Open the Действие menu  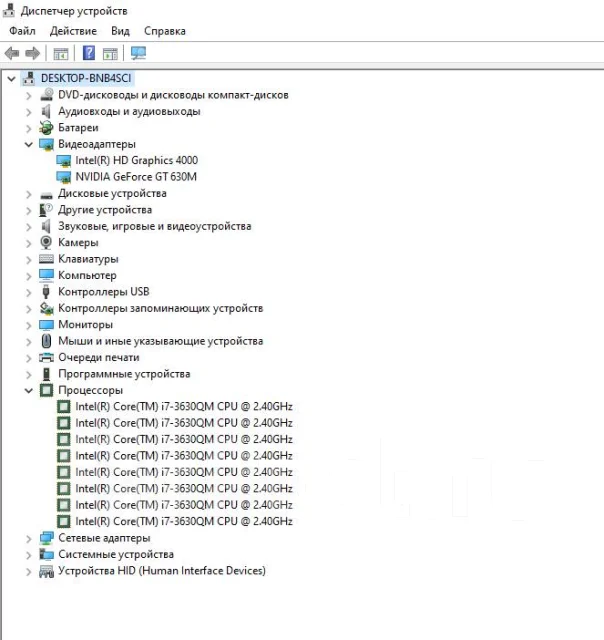point(73,31)
